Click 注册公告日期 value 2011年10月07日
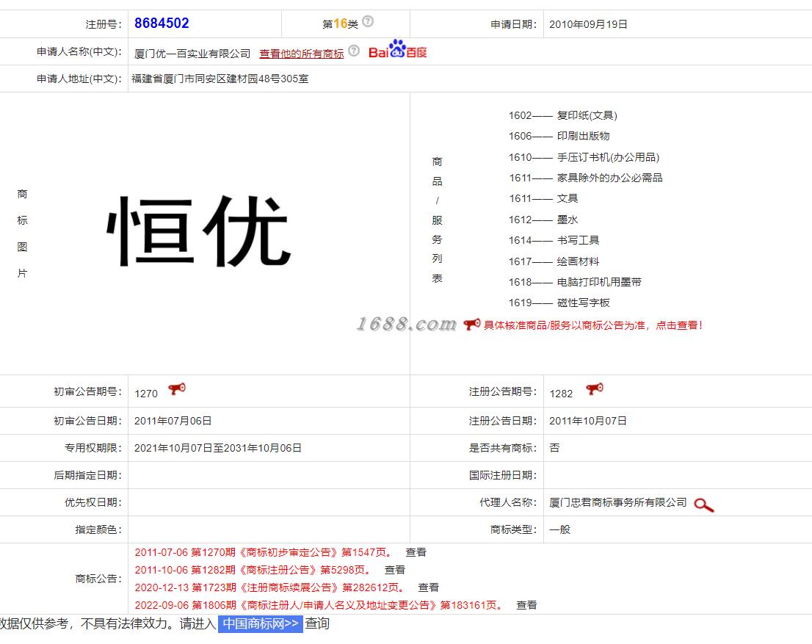 click(588, 421)
